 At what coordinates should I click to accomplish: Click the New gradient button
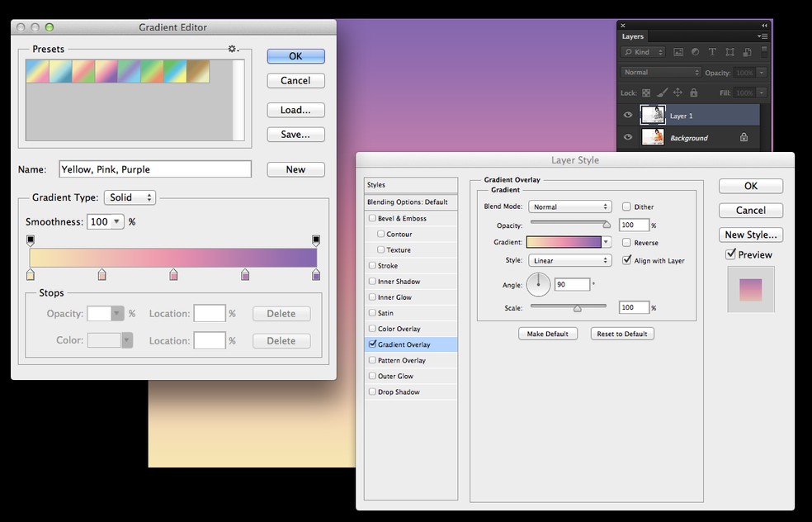(295, 169)
